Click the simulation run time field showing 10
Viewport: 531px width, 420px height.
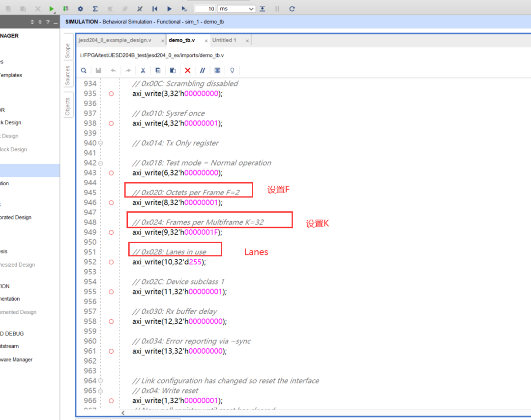(x=206, y=9)
